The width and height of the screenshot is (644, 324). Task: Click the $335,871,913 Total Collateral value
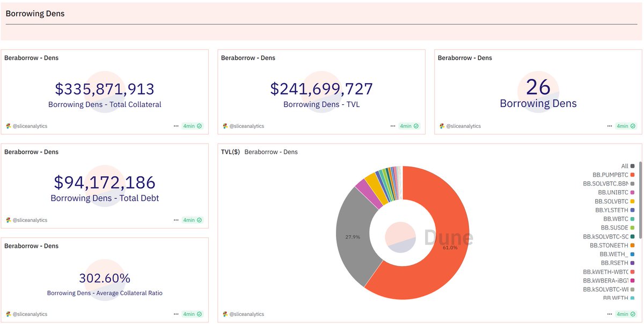[x=105, y=89]
